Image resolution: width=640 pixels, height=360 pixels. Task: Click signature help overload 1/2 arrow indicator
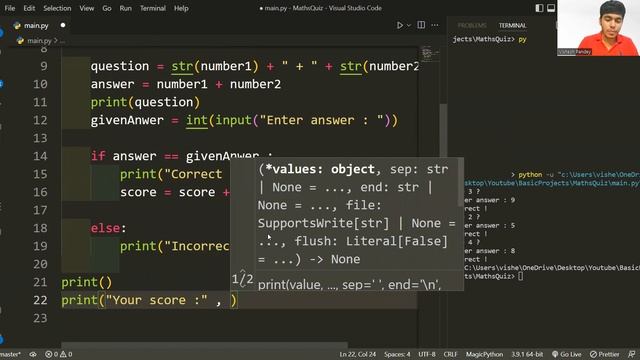[x=242, y=280]
